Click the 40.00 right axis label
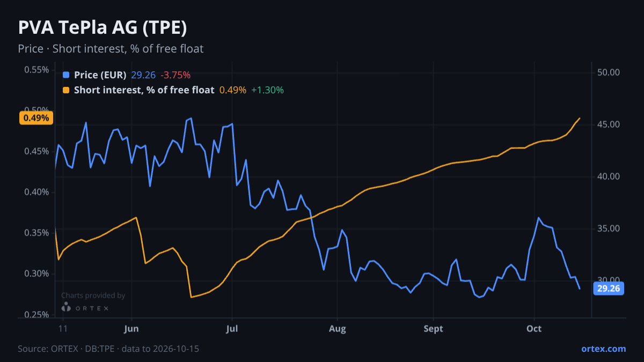Image resolution: width=644 pixels, height=362 pixels. (609, 176)
